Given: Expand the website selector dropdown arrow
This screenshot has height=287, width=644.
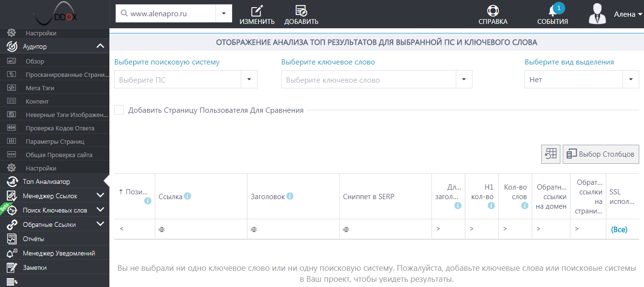Looking at the screenshot, I should point(224,14).
